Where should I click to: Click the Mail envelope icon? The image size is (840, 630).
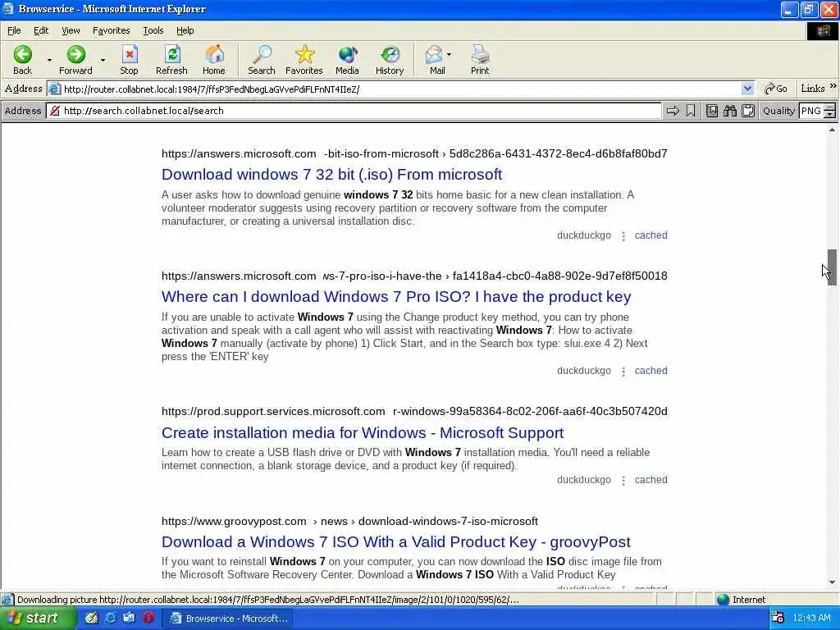(434, 55)
